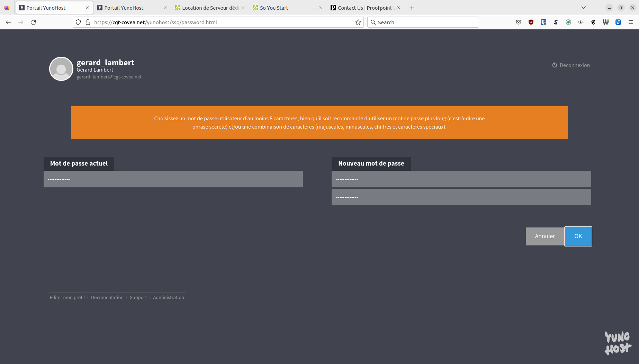Switch to the So You Start tab
This screenshot has width=639, height=364.
[x=284, y=8]
